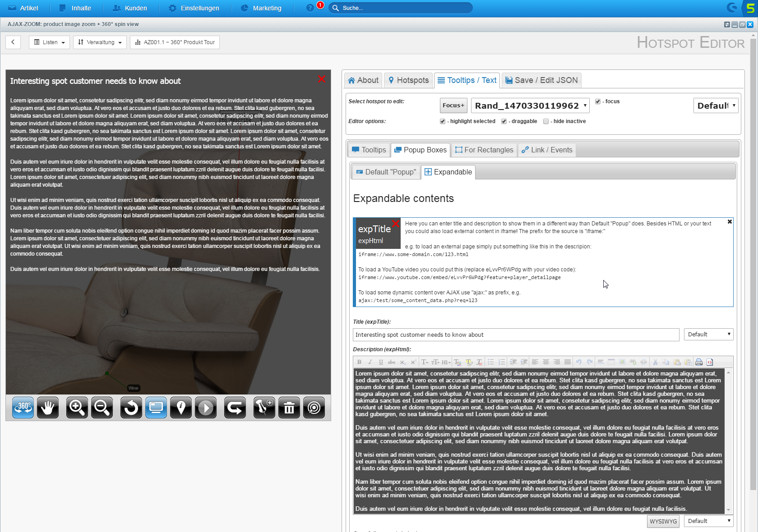This screenshot has height=532, width=758.
Task: Apply underline in description editor
Action: 381,362
